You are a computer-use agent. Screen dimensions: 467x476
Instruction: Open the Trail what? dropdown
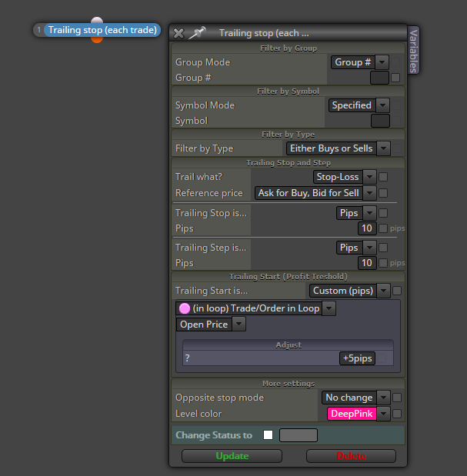345,177
